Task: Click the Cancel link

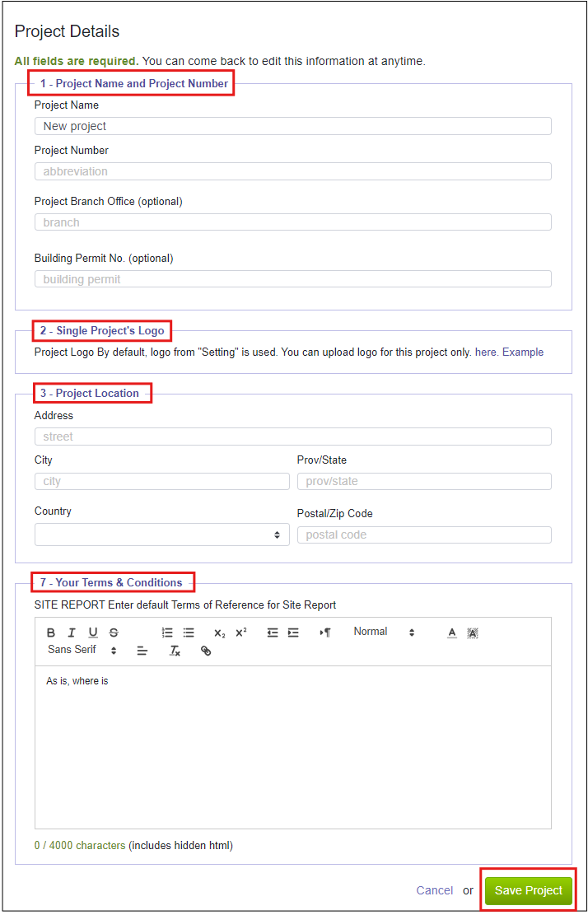Action: coord(435,890)
